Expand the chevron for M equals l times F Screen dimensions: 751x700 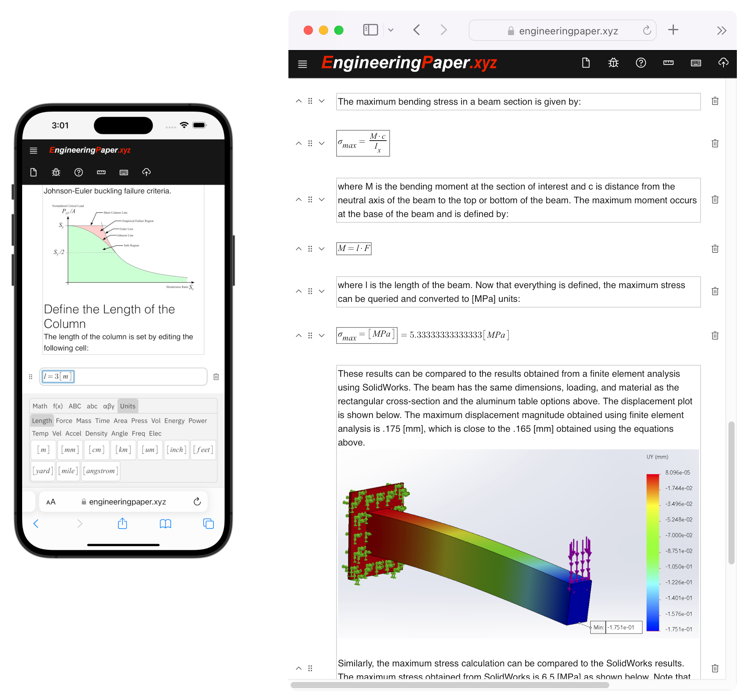[x=322, y=249]
